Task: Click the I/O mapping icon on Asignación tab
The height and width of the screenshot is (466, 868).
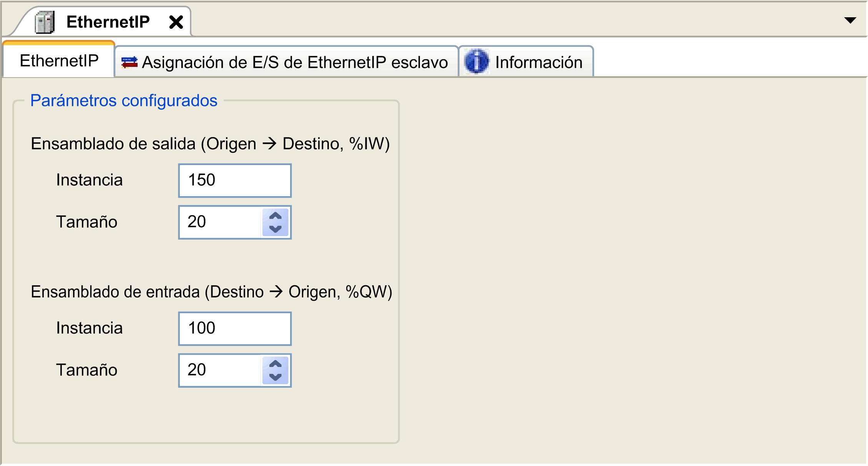Action: pyautogui.click(x=129, y=62)
